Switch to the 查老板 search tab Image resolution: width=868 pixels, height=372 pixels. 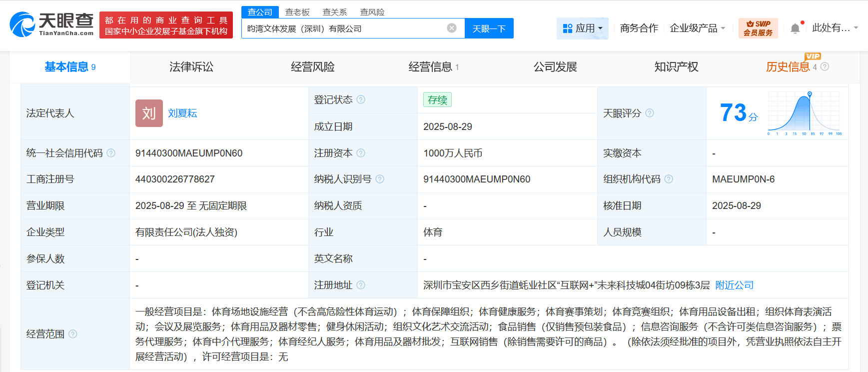pyautogui.click(x=297, y=12)
